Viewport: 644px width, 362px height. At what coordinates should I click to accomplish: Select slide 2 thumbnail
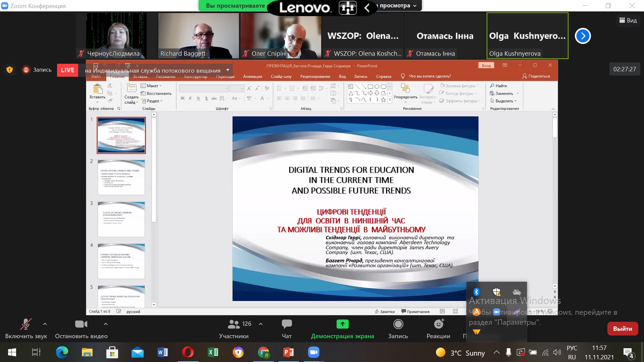tap(121, 177)
